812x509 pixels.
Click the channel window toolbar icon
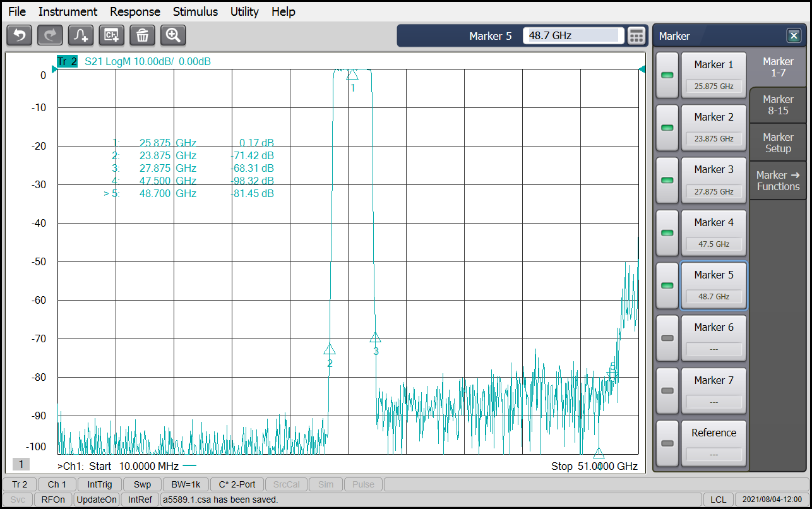coord(112,35)
